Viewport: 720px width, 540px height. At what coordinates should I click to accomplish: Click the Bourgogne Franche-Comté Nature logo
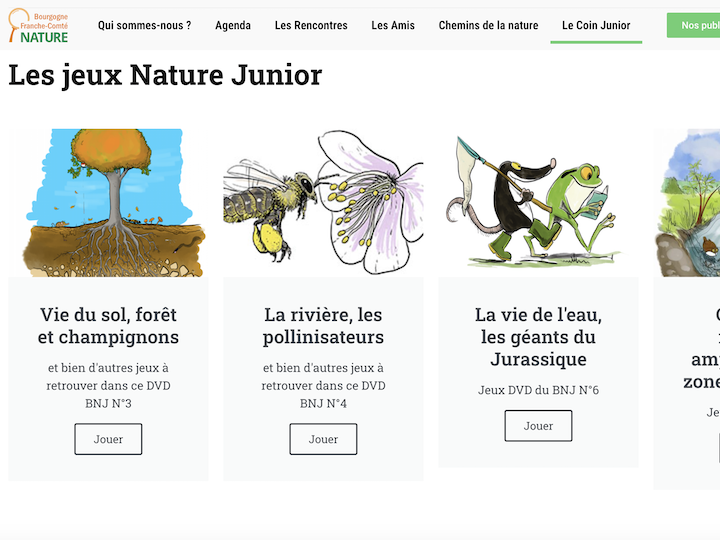click(40, 27)
